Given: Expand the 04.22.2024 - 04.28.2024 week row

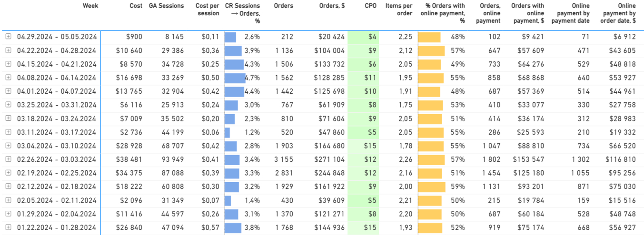Looking at the screenshot, I should pyautogui.click(x=8, y=50).
